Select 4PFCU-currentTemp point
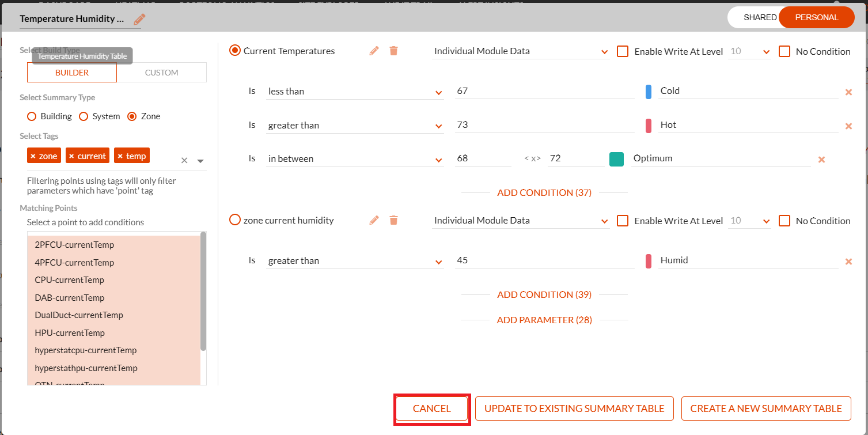Screen dimensions: 868x435 click(114, 263)
